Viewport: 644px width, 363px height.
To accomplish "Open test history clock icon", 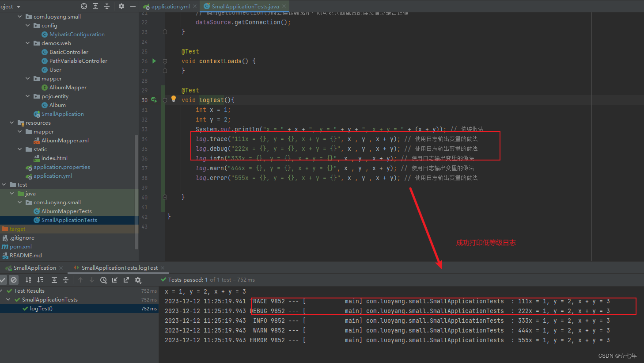I will tap(103, 280).
